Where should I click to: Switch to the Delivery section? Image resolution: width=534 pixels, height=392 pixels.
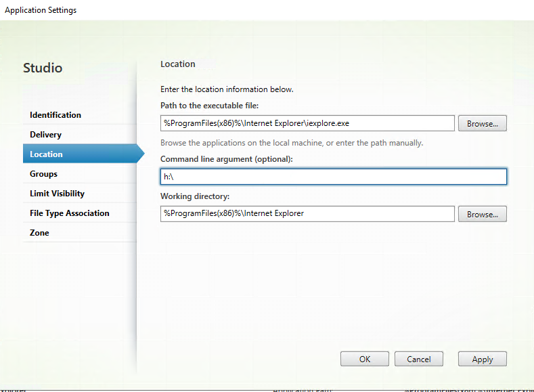point(45,135)
